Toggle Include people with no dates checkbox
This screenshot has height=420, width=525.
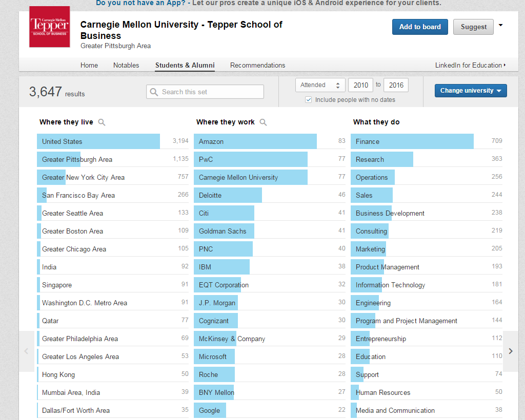[x=308, y=100]
